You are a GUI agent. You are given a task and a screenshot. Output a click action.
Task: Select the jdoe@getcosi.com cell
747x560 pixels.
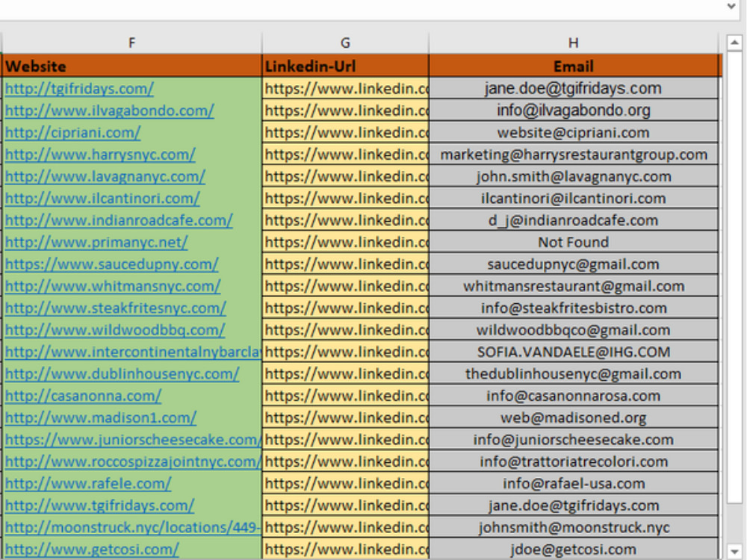pos(574,549)
